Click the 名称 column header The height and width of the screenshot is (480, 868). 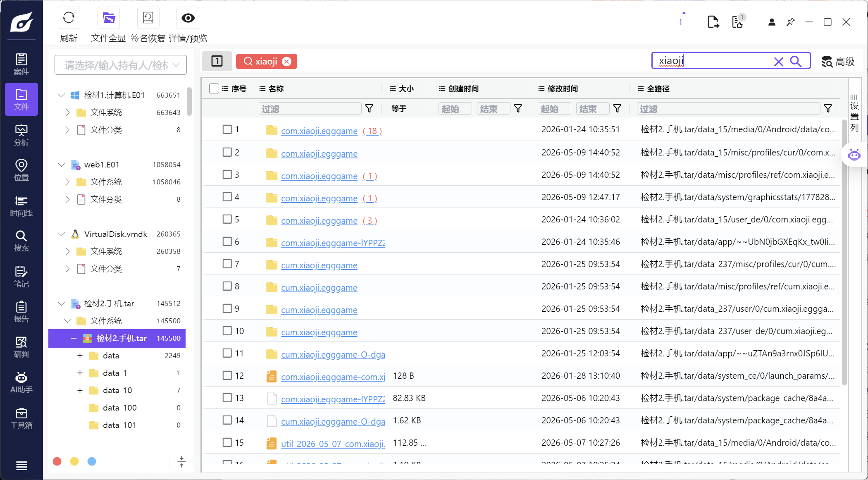tap(276, 88)
